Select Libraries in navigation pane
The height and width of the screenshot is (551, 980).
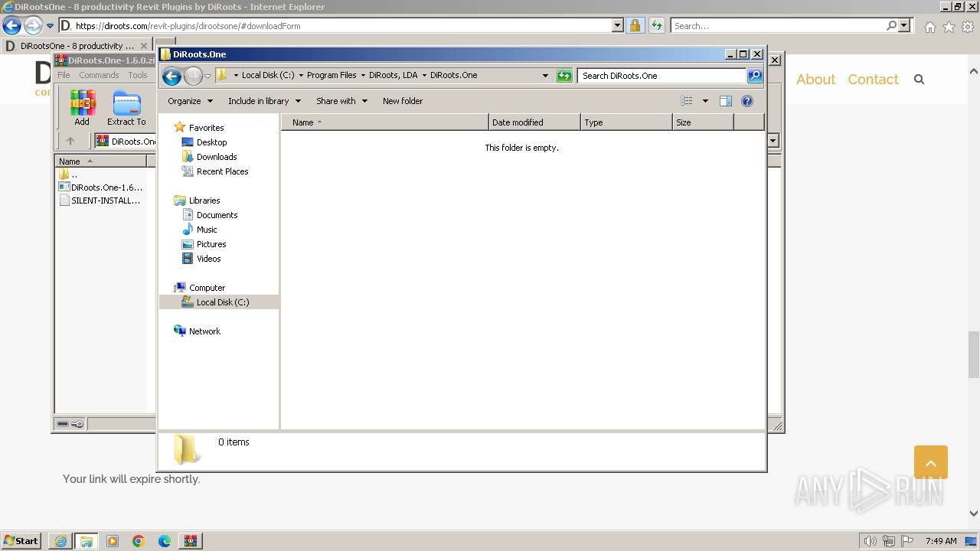(x=204, y=201)
